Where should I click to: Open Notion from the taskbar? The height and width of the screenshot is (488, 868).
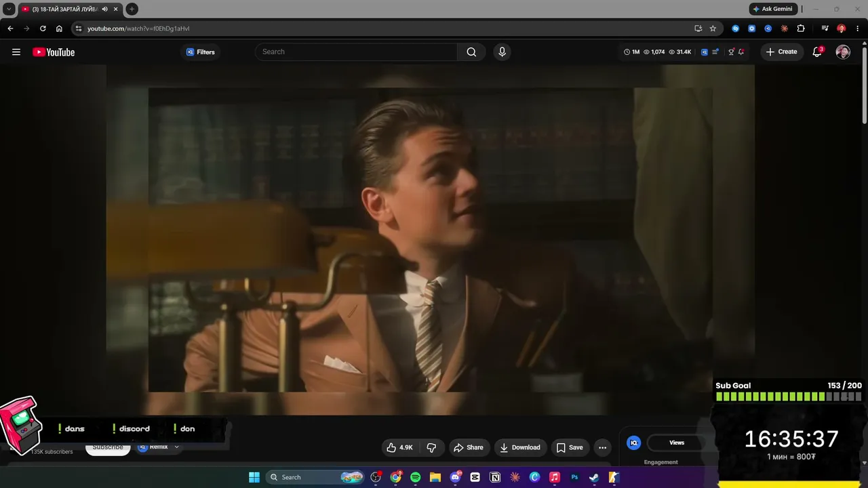point(495,477)
